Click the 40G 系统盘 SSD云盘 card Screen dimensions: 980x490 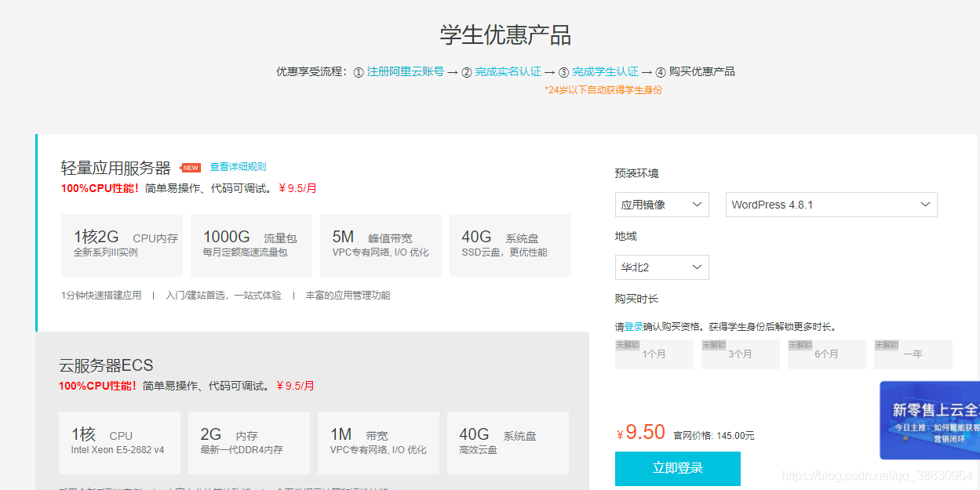(510, 245)
